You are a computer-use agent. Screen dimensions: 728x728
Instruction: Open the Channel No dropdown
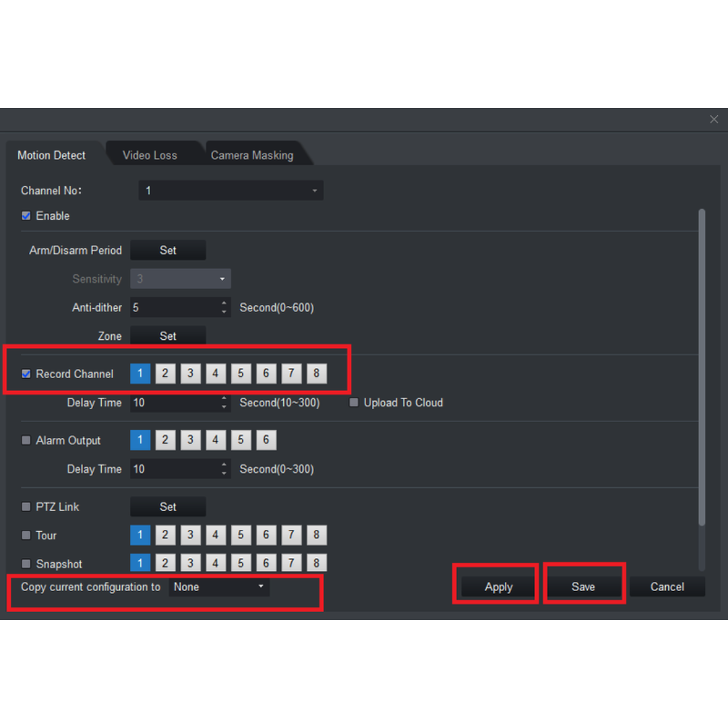point(231,190)
